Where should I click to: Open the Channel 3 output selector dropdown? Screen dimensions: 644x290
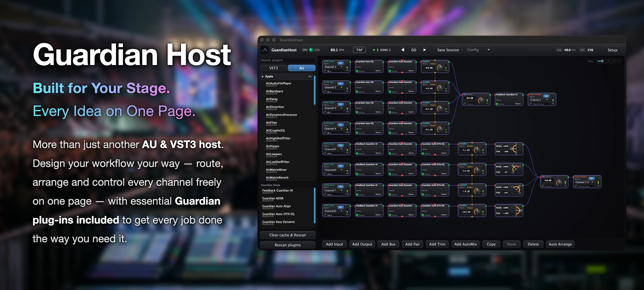point(539,100)
